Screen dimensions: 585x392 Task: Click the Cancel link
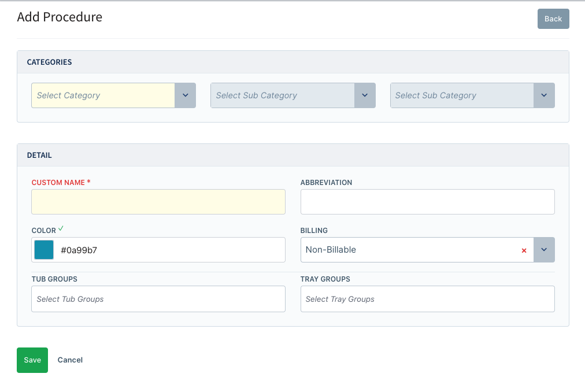[70, 360]
